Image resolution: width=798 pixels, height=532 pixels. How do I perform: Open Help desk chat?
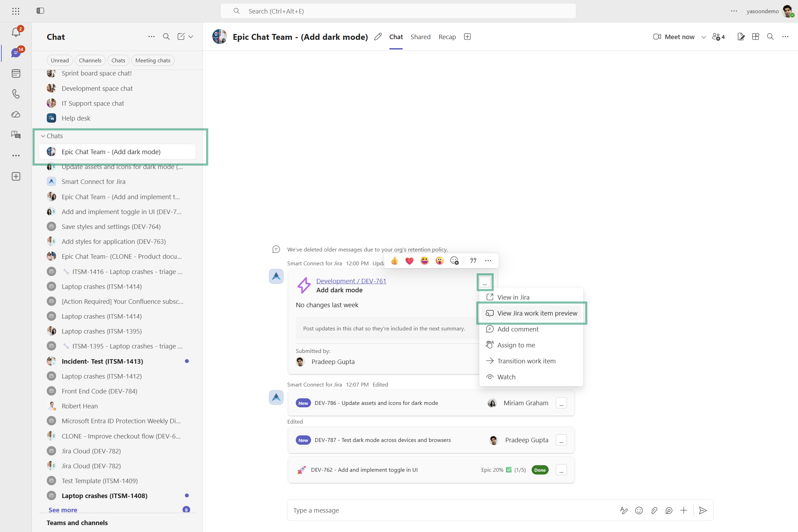pos(118,118)
